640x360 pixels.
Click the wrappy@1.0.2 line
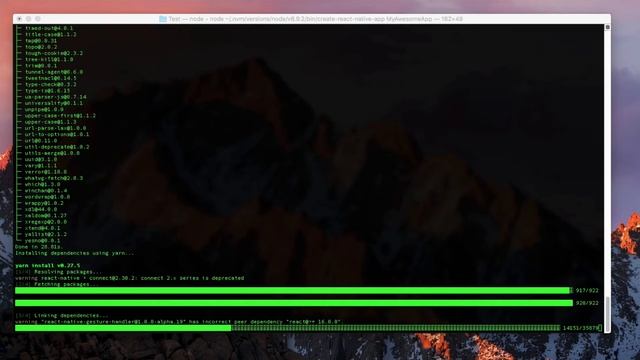(44, 203)
